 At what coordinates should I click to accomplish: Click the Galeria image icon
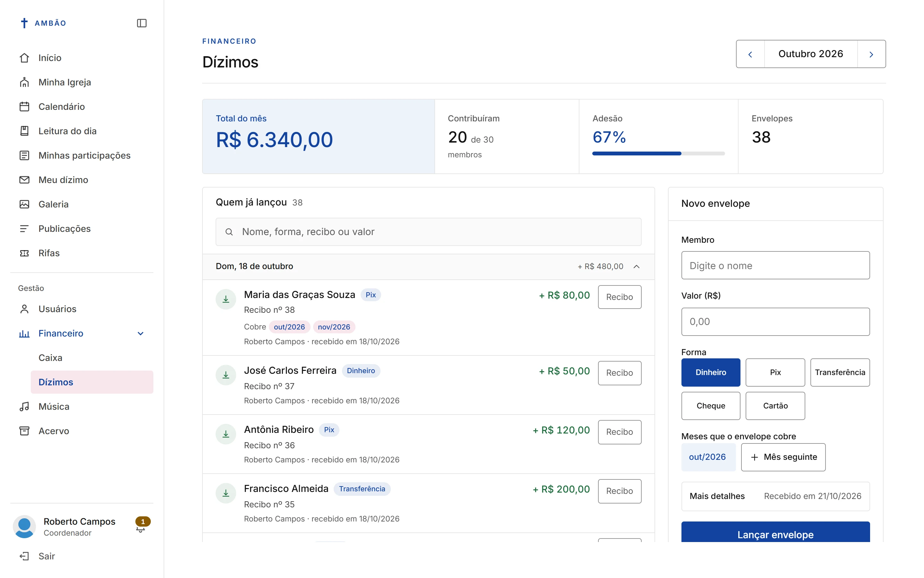[24, 204]
